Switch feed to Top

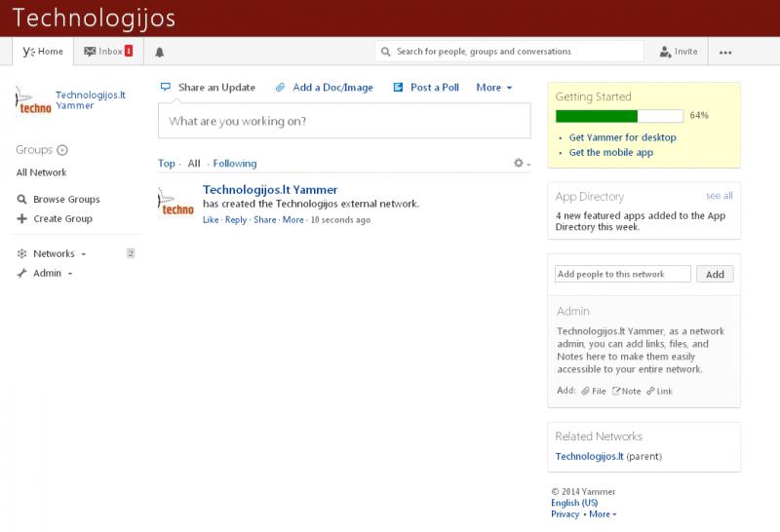pyautogui.click(x=166, y=163)
